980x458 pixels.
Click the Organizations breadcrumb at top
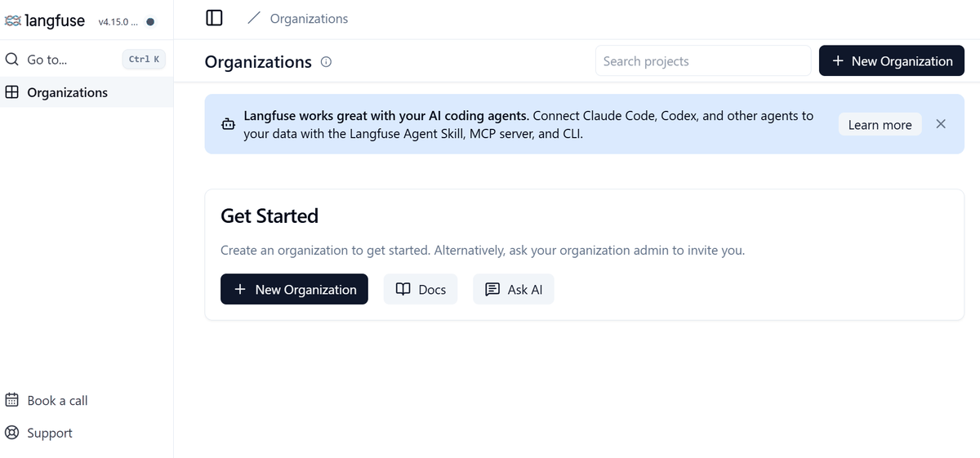pyautogui.click(x=309, y=18)
